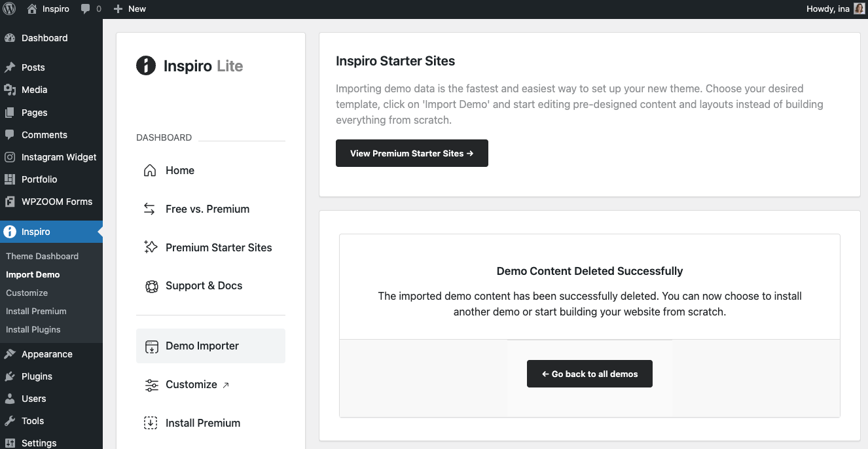Click the Home house icon
Screen dimensions: 868x449
[x=150, y=170]
